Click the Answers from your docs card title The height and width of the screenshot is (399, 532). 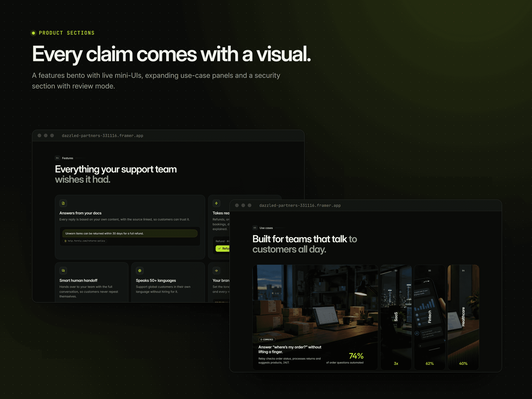click(80, 213)
